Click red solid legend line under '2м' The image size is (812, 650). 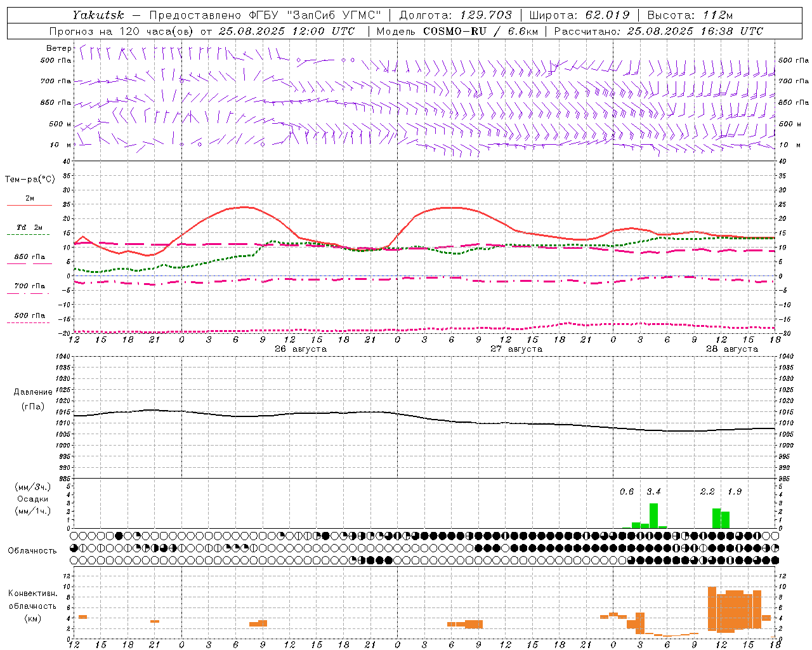(x=29, y=206)
